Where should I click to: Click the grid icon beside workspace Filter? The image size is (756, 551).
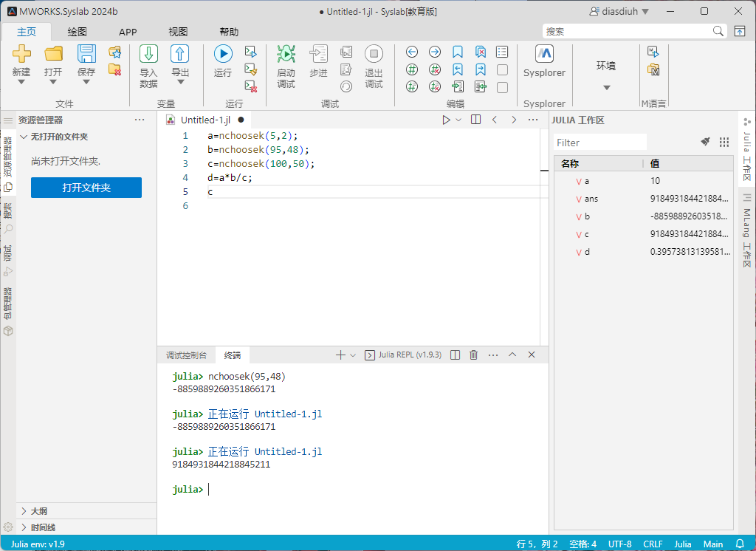[724, 142]
